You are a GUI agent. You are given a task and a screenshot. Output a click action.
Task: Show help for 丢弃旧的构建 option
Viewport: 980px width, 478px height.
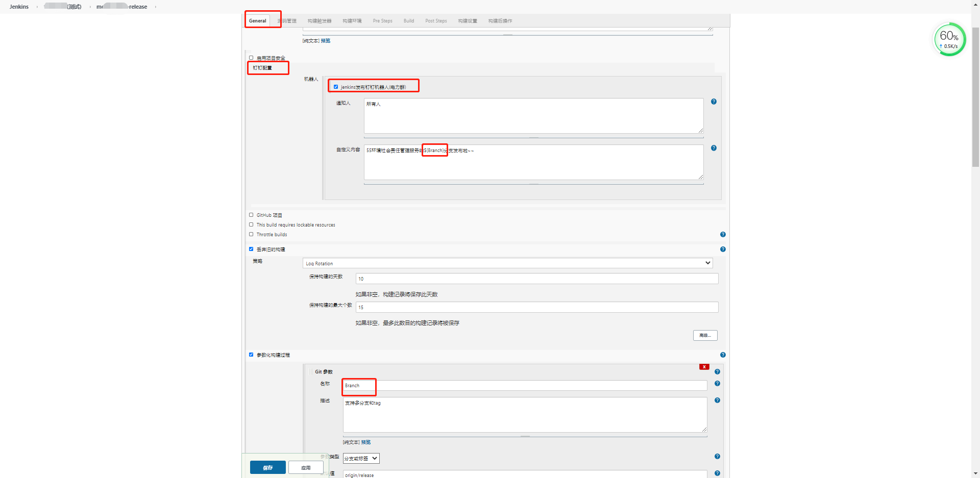(x=723, y=249)
